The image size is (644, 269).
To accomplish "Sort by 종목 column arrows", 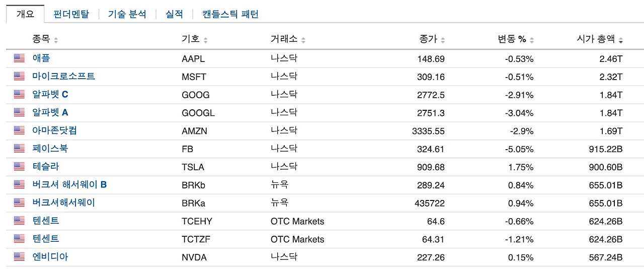I will coord(56,40).
